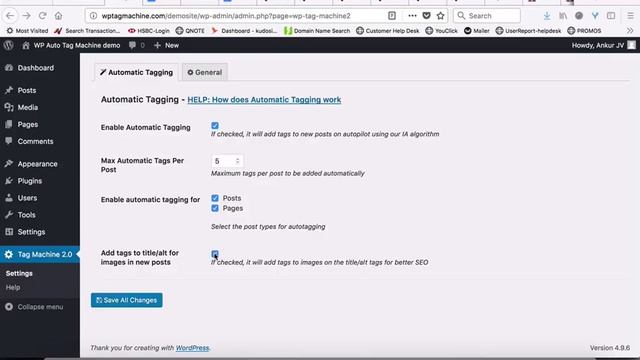The height and width of the screenshot is (360, 640).
Task: Open Pages in sidebar
Action: click(40, 124)
